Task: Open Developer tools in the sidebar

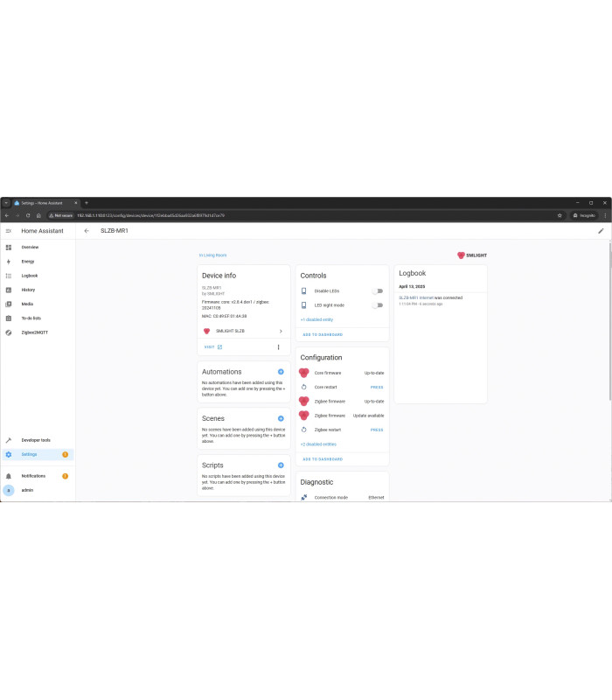Action: (x=35, y=440)
